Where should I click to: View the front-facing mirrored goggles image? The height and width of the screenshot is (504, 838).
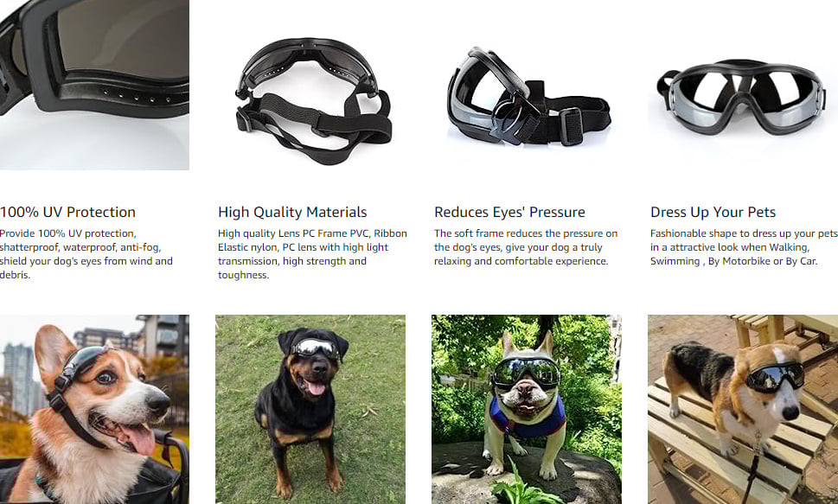tap(741, 97)
